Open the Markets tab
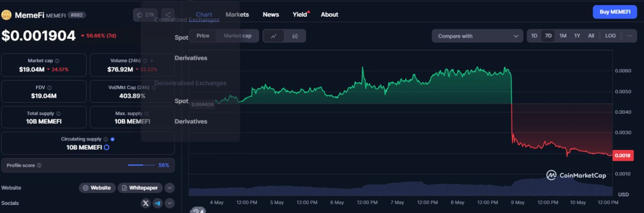This screenshot has width=644, height=213. [x=237, y=15]
